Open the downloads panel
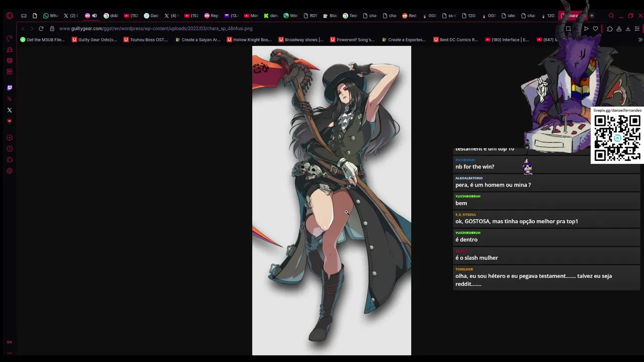Image resolution: width=644 pixels, height=362 pixels. [x=628, y=29]
